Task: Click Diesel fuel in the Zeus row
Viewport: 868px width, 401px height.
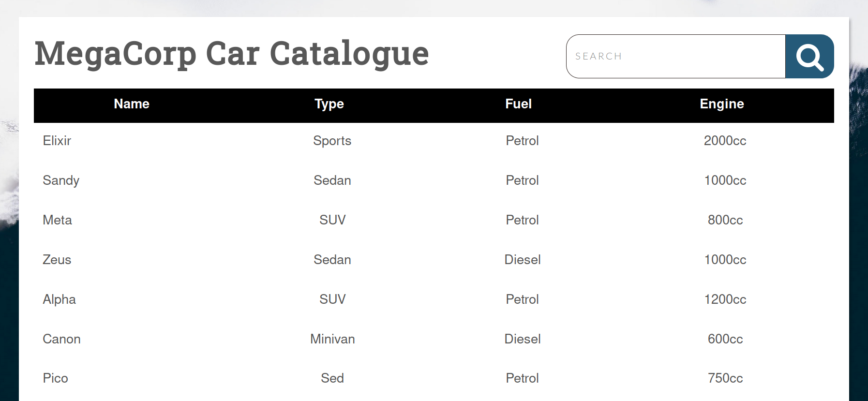Action: click(523, 260)
